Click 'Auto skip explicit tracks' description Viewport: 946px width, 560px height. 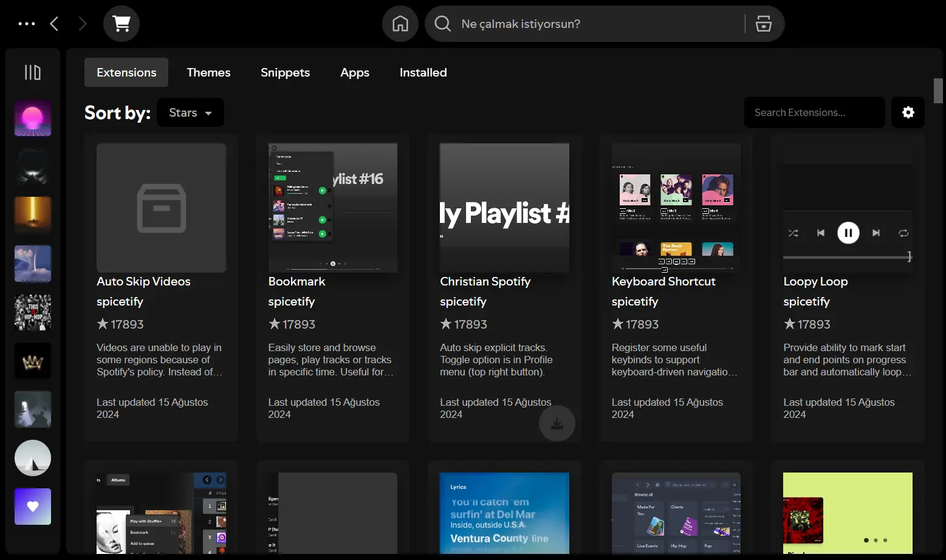496,360
